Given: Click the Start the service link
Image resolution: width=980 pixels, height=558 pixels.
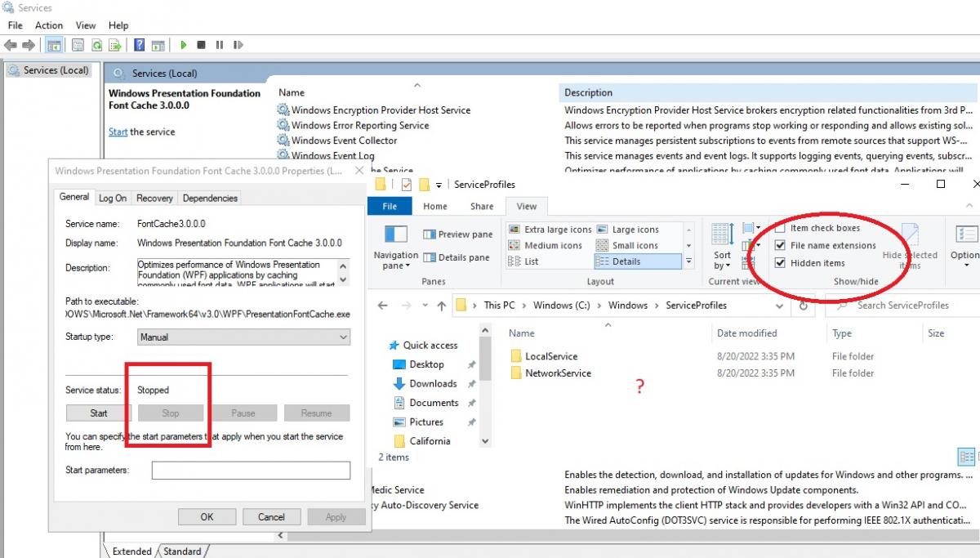Looking at the screenshot, I should point(118,132).
